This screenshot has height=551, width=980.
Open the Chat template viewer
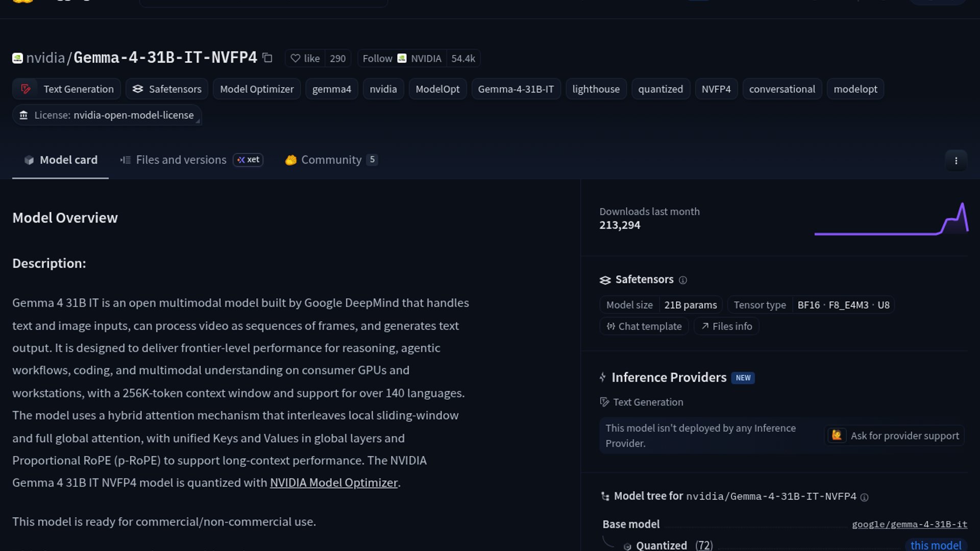click(644, 327)
